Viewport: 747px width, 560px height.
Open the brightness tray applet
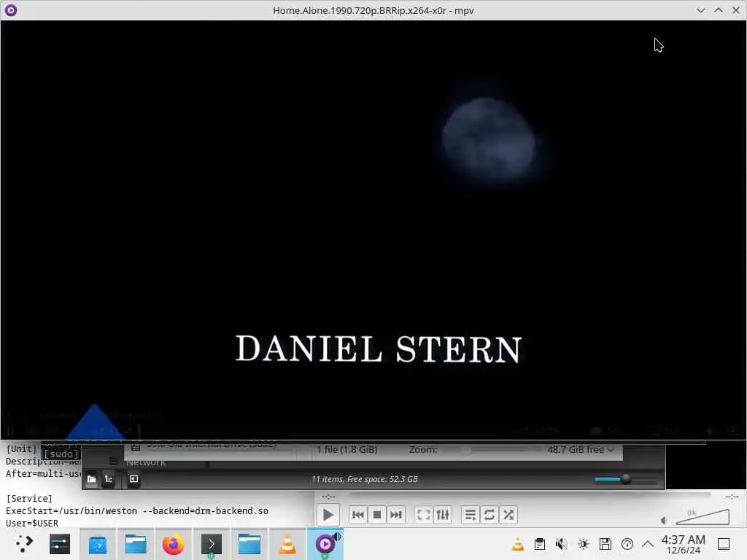click(584, 544)
